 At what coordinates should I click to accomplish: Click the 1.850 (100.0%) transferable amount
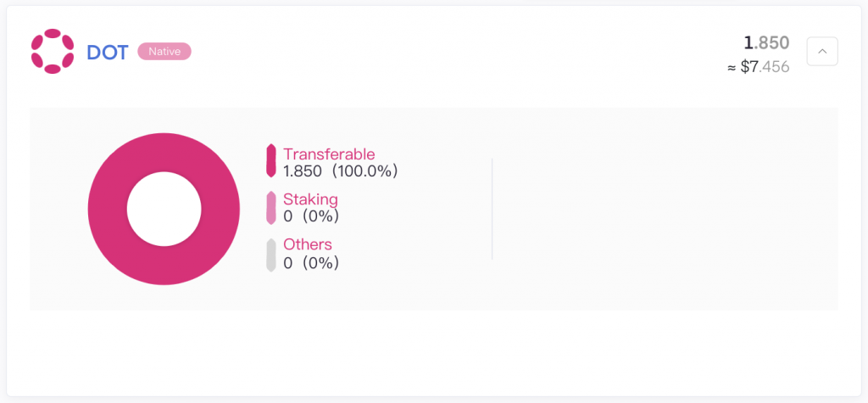click(x=341, y=171)
